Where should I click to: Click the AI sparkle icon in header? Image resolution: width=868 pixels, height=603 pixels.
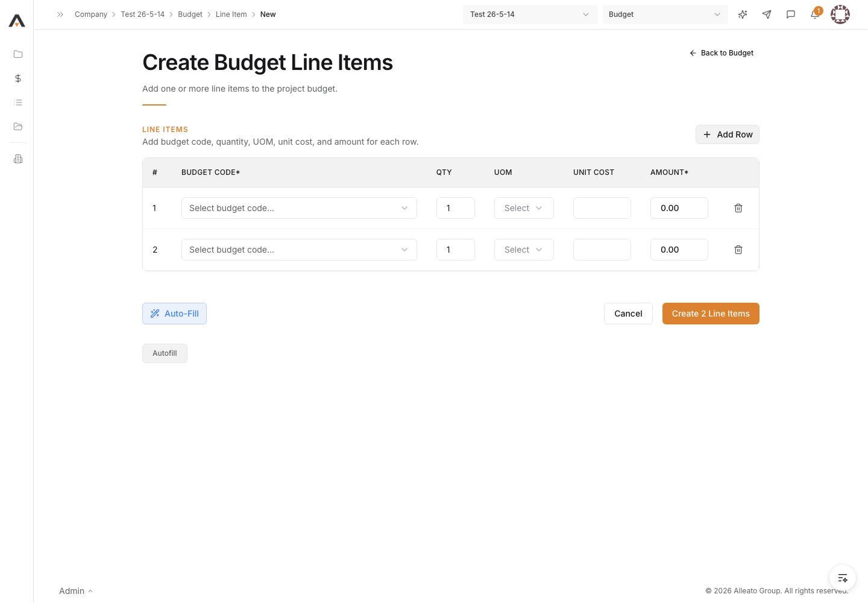pos(743,14)
